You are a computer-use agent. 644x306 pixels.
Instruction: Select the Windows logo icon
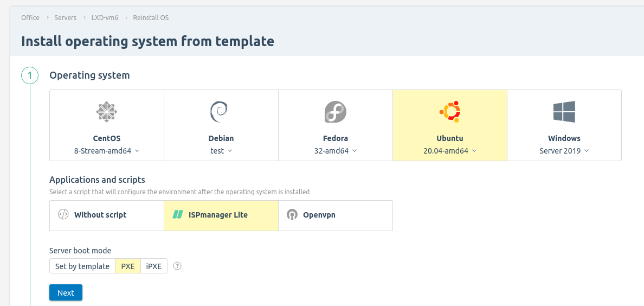(x=564, y=111)
